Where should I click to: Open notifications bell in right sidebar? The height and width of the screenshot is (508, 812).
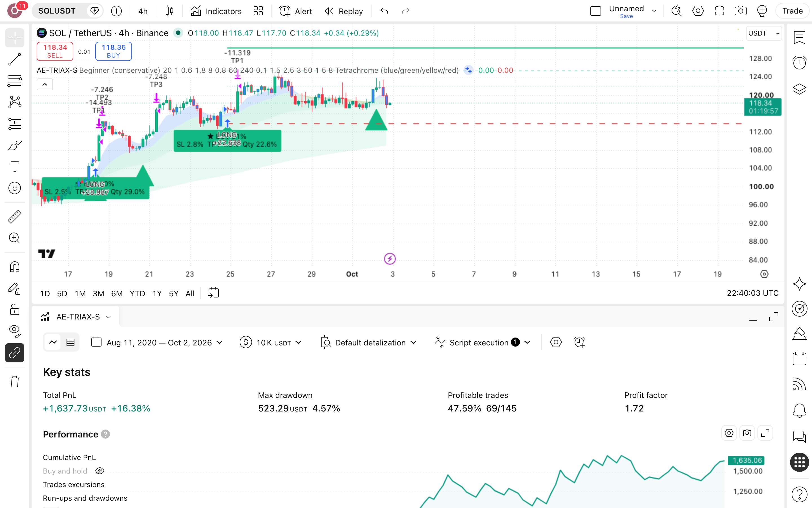(x=800, y=410)
